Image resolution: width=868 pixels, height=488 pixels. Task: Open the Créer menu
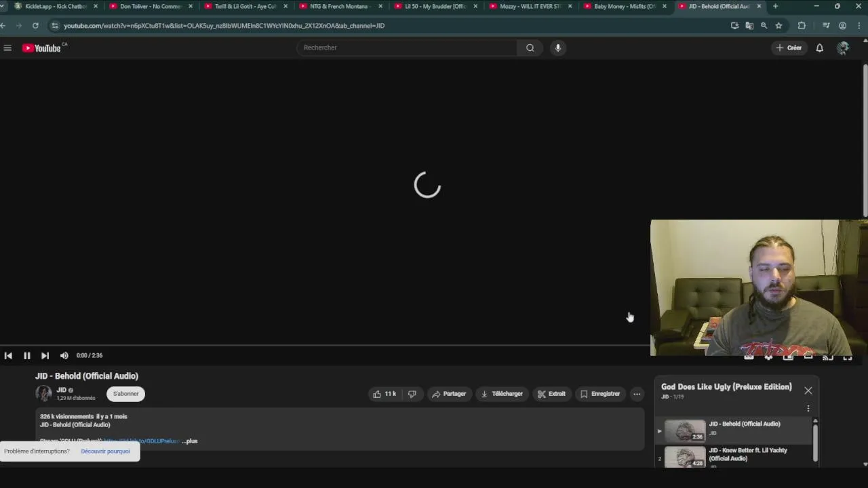click(x=789, y=47)
